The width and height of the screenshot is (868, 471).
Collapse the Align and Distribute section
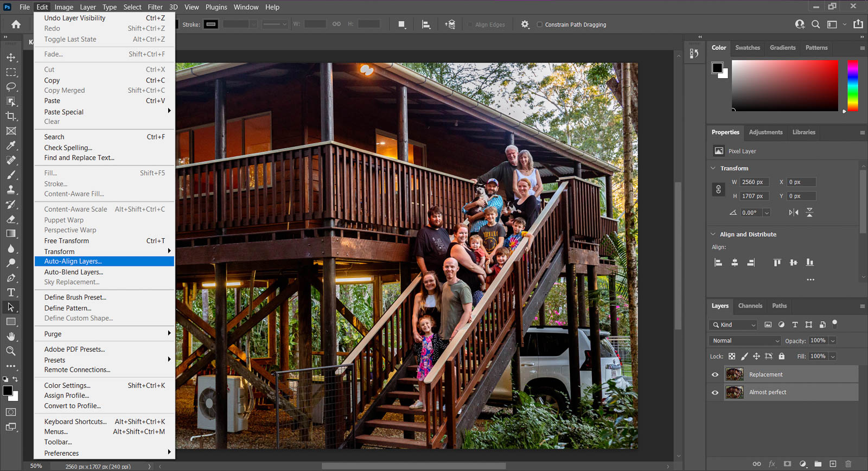[713, 234]
